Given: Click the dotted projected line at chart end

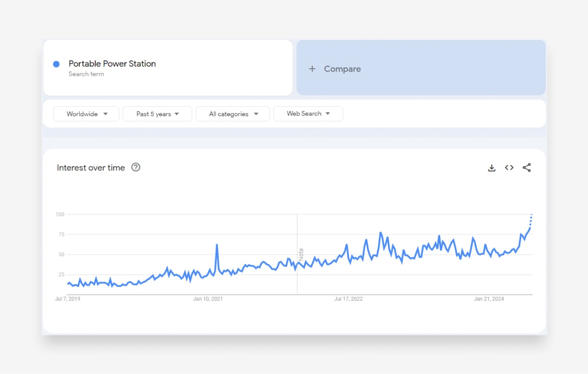Looking at the screenshot, I should [x=531, y=220].
